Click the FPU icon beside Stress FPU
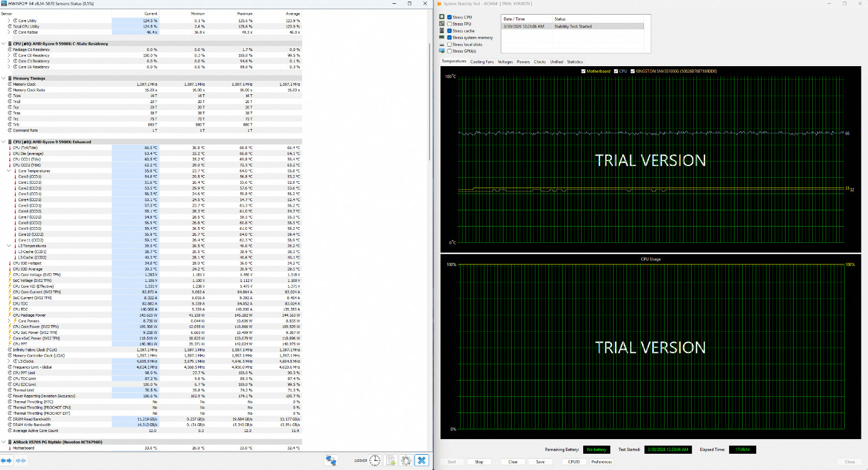This screenshot has width=868, height=470. [442, 23]
